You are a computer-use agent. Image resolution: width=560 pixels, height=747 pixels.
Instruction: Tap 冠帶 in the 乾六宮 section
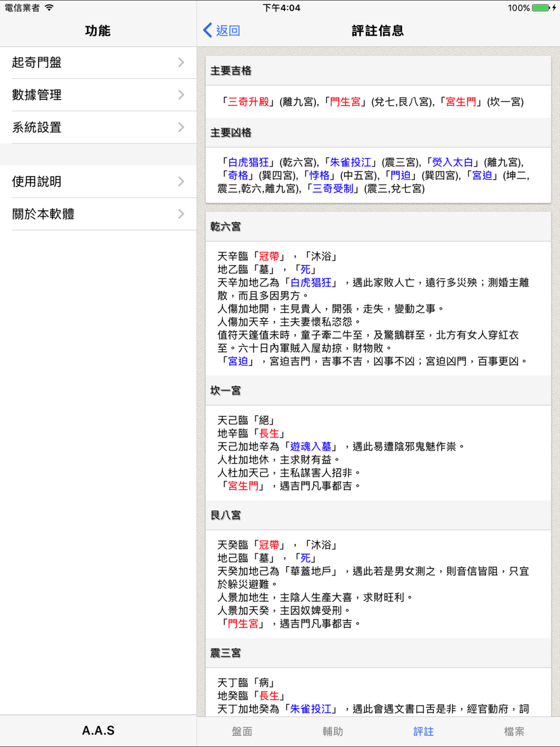tap(269, 256)
